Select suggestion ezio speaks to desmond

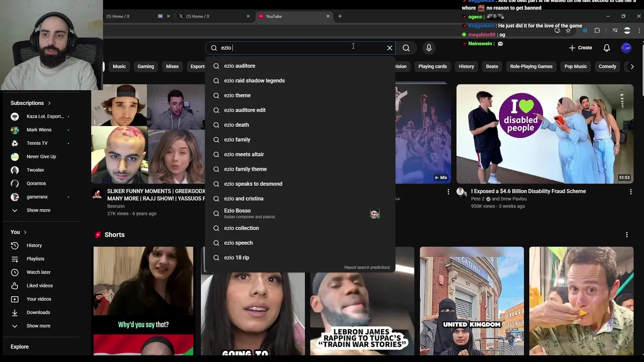point(300,184)
